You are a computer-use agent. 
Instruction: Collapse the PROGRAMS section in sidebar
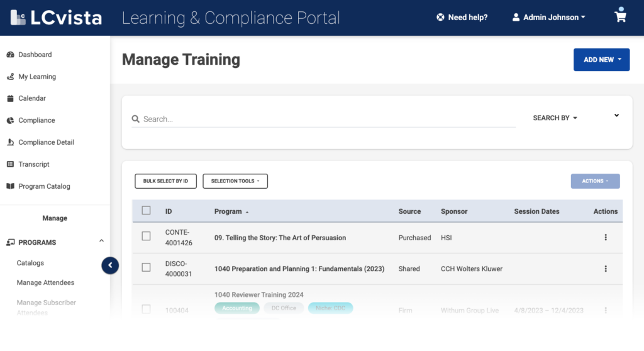coord(101,242)
